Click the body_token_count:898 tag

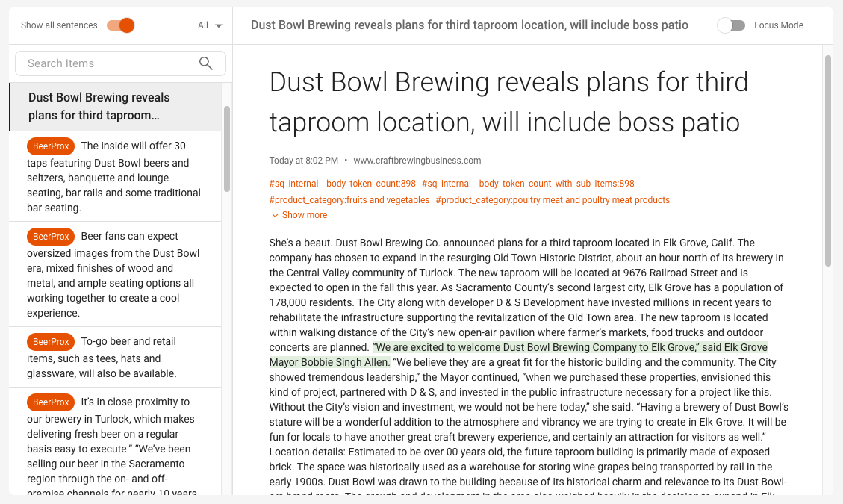[x=343, y=184]
